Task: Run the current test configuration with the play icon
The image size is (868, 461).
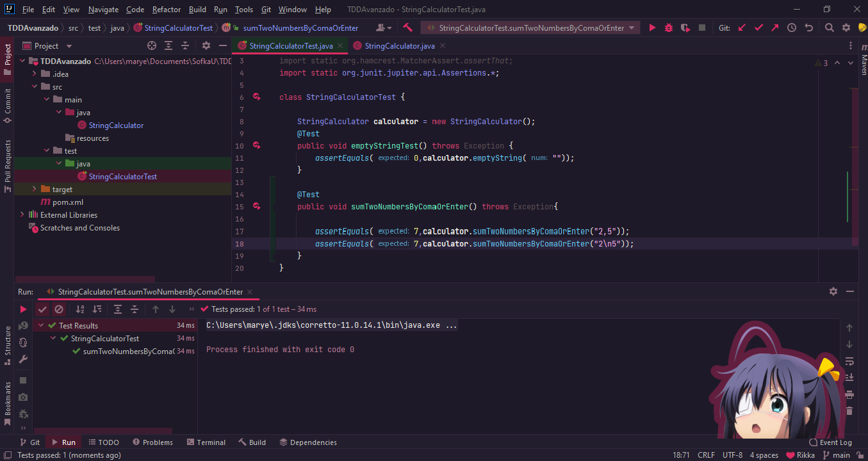Action: click(652, 28)
